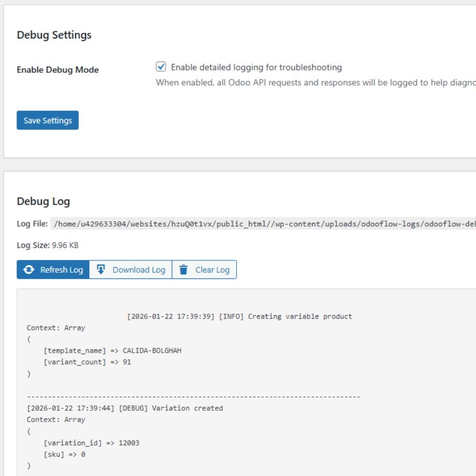Click the refresh arrows icon on Refresh Log

point(29,269)
